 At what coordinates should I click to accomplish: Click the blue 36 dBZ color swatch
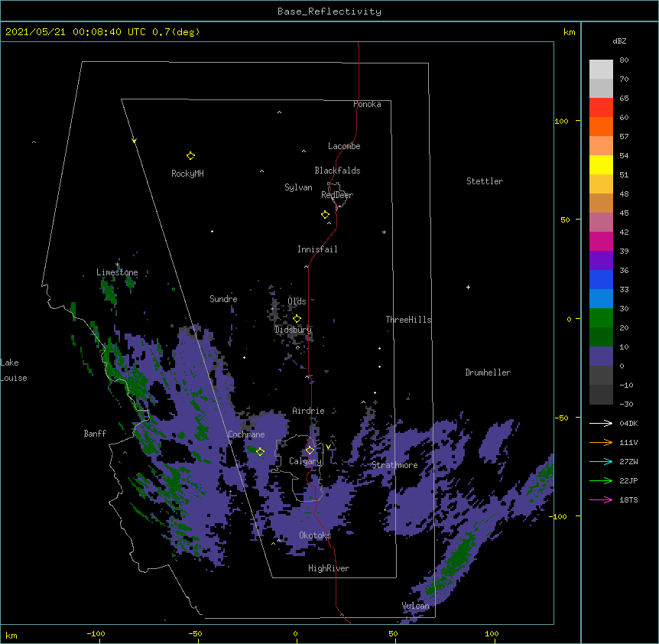point(601,279)
